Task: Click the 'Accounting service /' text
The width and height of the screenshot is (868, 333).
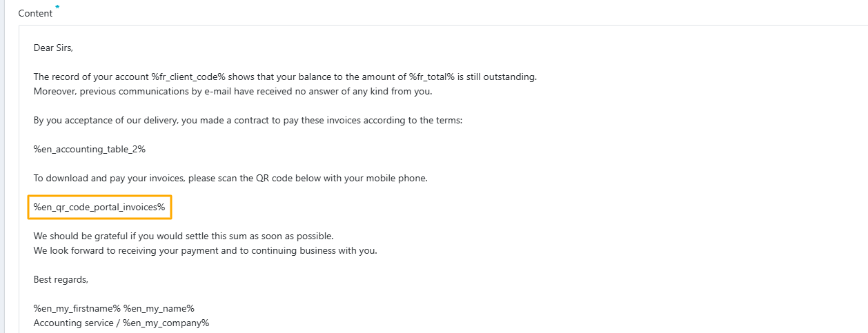Action: pyautogui.click(x=75, y=323)
